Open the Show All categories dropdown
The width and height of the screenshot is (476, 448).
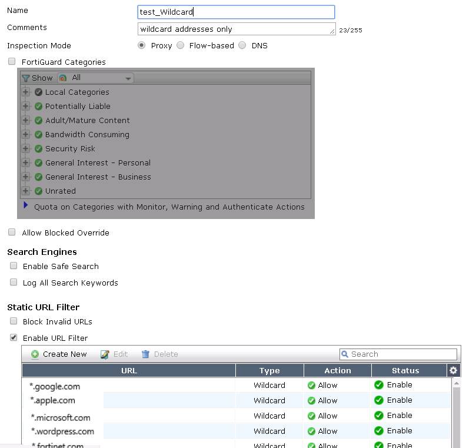coord(95,78)
